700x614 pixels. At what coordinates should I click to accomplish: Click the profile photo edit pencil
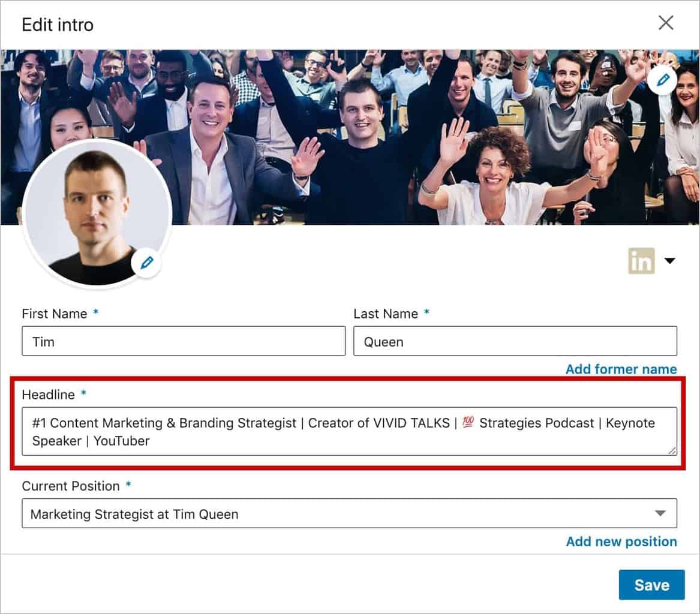(146, 262)
